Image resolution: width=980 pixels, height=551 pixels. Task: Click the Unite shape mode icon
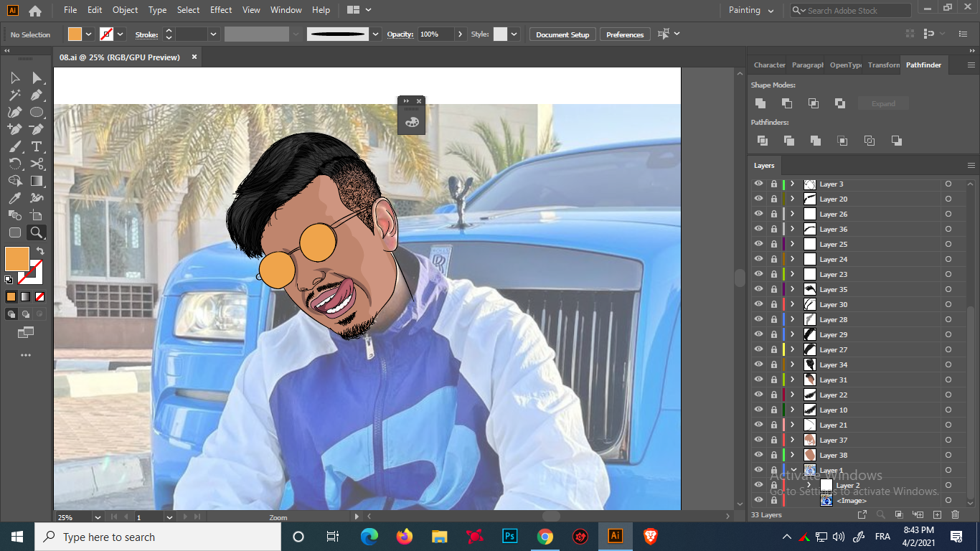click(760, 103)
